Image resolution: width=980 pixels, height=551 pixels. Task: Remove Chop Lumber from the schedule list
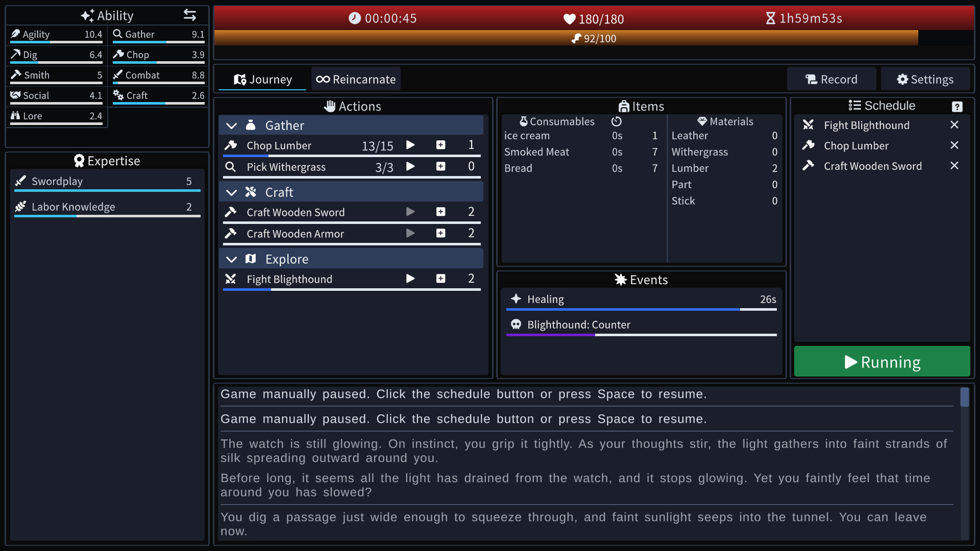(x=954, y=145)
